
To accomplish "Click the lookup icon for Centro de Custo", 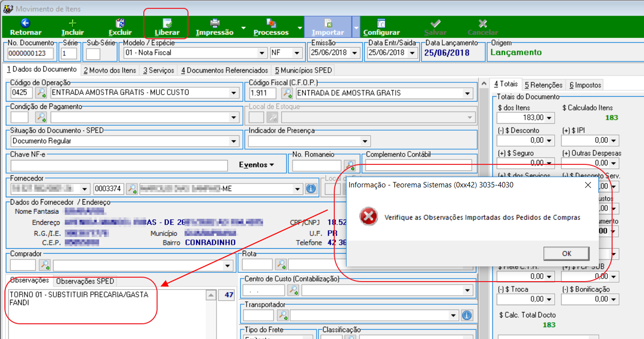I will [x=294, y=290].
